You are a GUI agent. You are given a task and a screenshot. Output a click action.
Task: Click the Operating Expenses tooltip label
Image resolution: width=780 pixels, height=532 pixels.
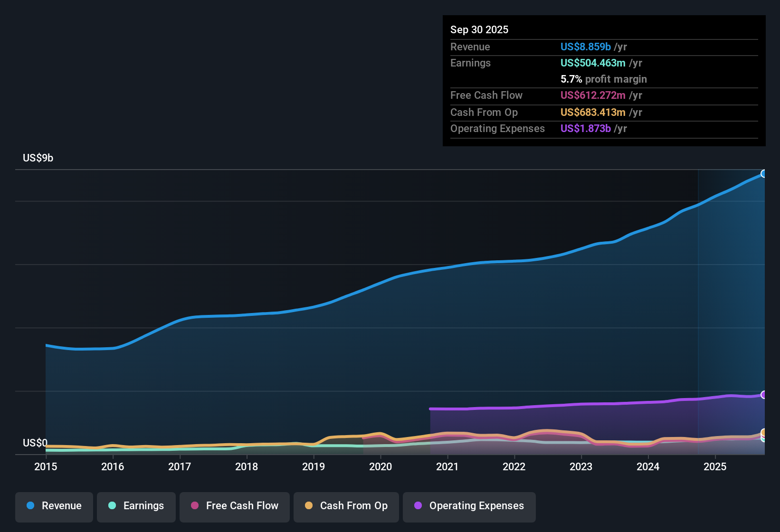[498, 129]
